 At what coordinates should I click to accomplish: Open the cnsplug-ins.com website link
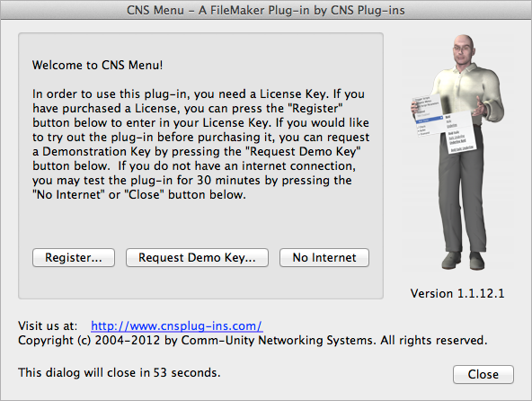pyautogui.click(x=177, y=326)
